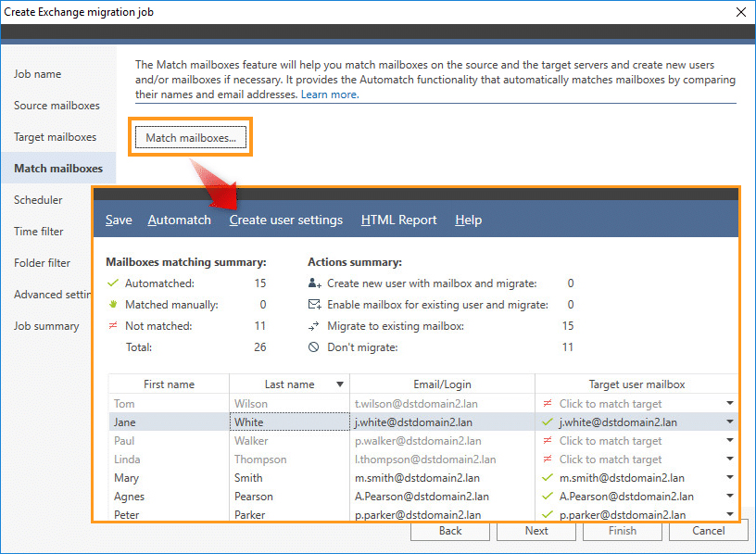756x554 pixels.
Task: Click matched checkmark in Peter Parker row
Action: click(x=548, y=514)
